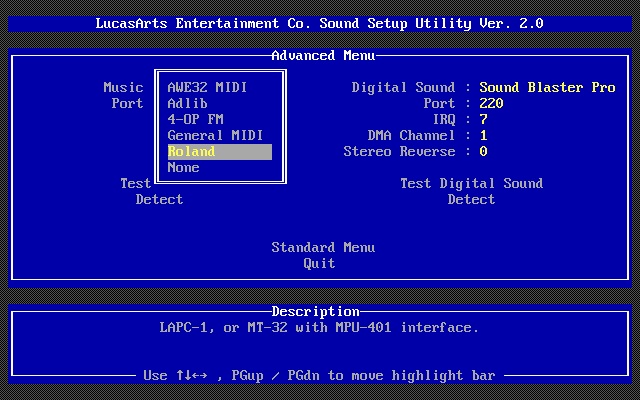The image size is (640, 400).
Task: Switch to the Standard Menu
Action: pyautogui.click(x=323, y=247)
